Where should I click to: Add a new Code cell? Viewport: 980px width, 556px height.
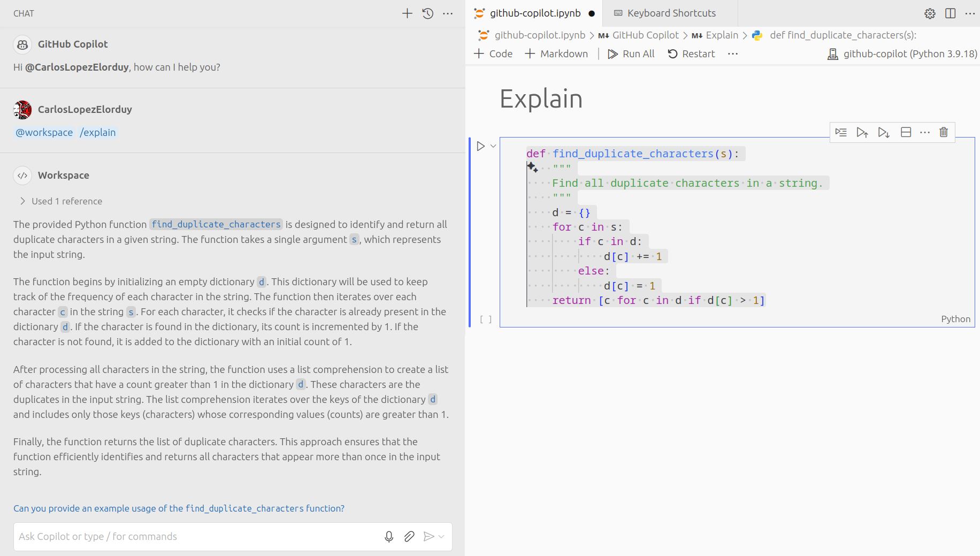coord(493,54)
